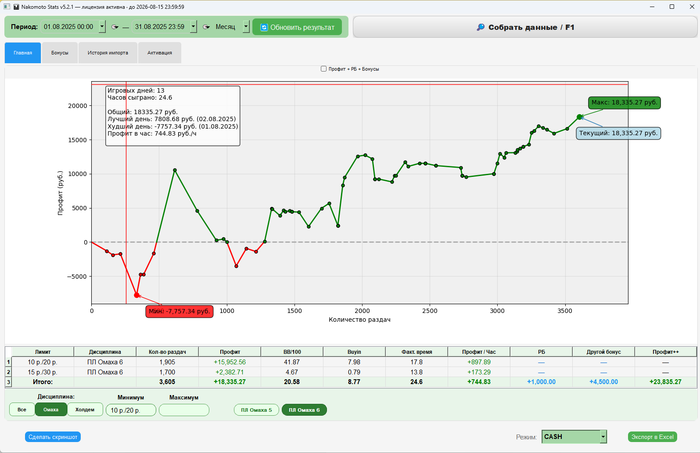Click the Факт. время column header

point(417,352)
